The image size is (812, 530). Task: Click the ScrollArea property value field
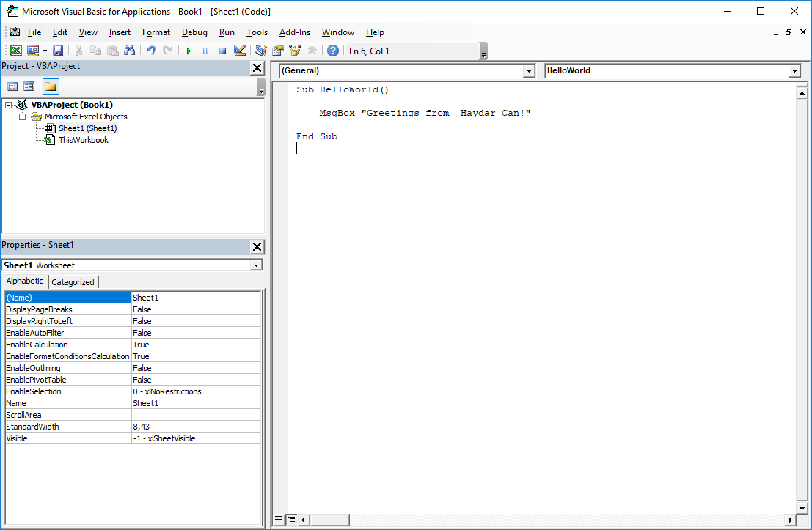(x=196, y=415)
